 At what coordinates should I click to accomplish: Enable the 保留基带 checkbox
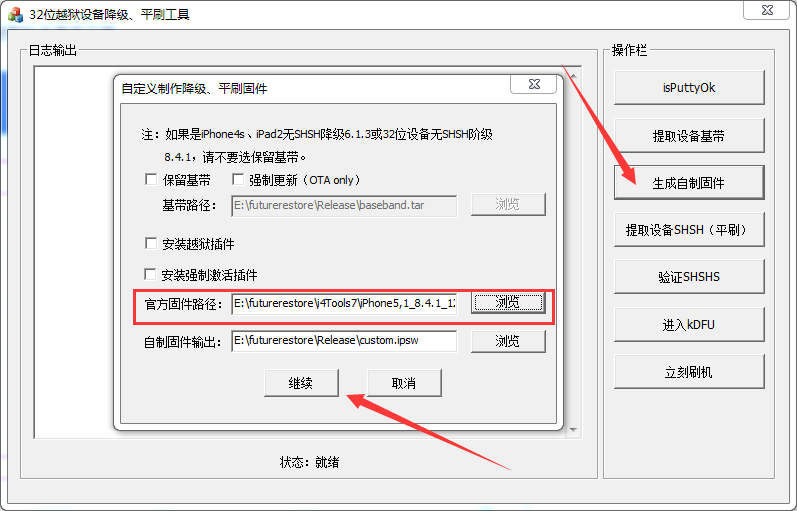coord(151,179)
